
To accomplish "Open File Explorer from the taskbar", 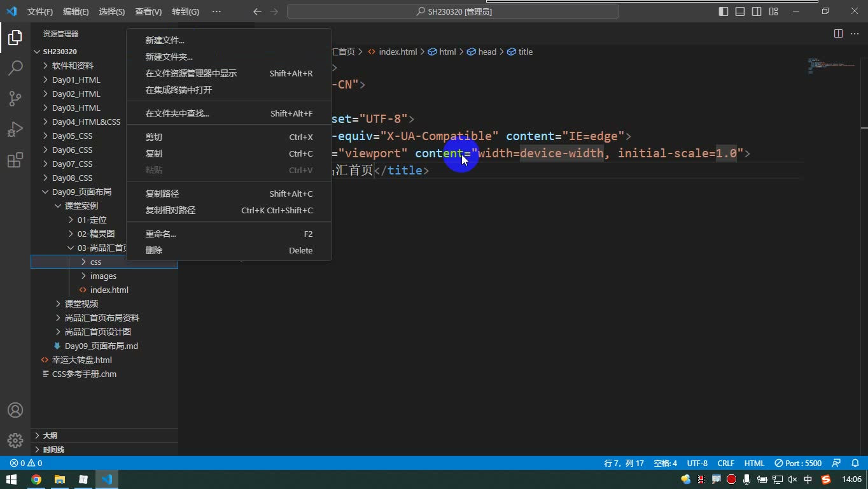I will (60, 479).
